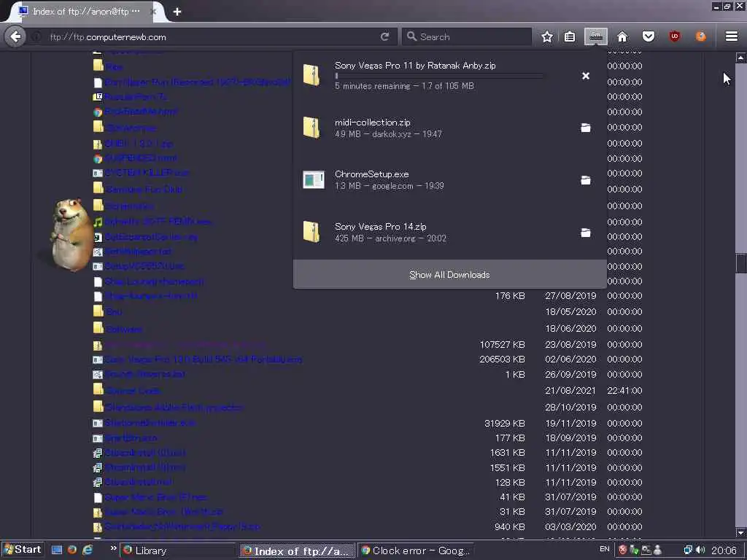Viewport: 747px width, 560px height.
Task: Click the Search input field
Action: point(467,36)
